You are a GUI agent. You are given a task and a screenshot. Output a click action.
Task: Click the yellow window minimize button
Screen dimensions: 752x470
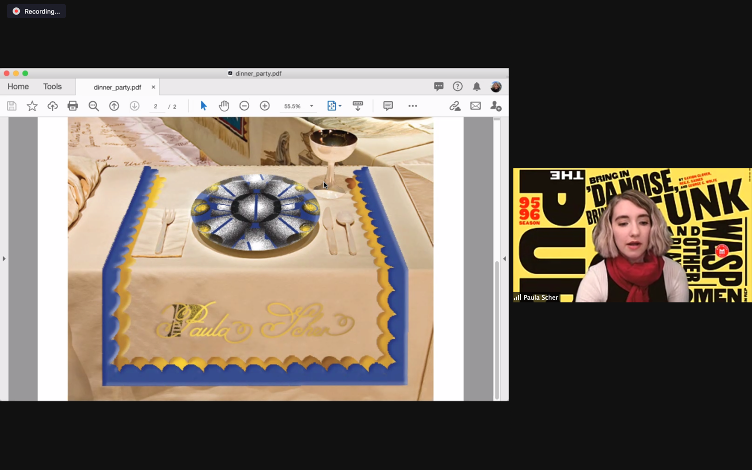(16, 73)
